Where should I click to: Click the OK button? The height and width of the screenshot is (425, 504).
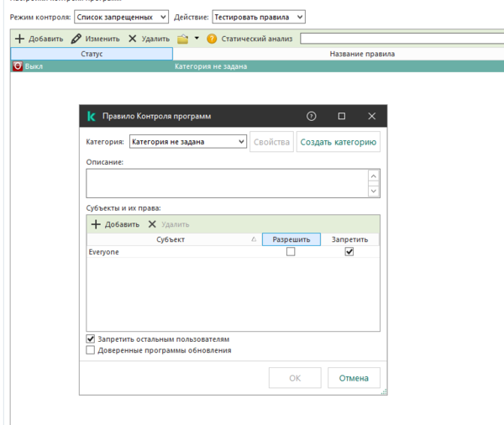[x=295, y=378]
